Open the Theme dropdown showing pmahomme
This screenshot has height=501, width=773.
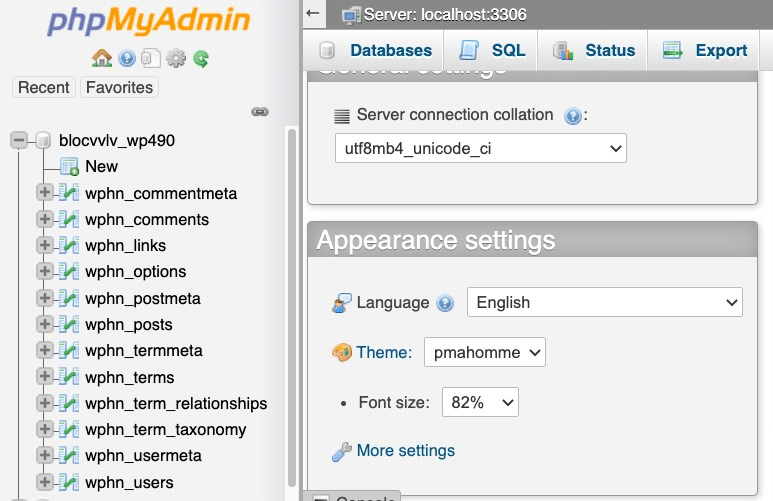pos(485,352)
